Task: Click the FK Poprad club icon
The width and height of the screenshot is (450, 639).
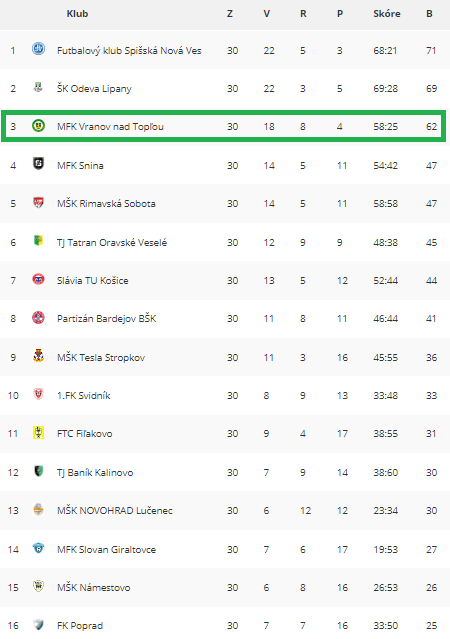Action: point(38,625)
